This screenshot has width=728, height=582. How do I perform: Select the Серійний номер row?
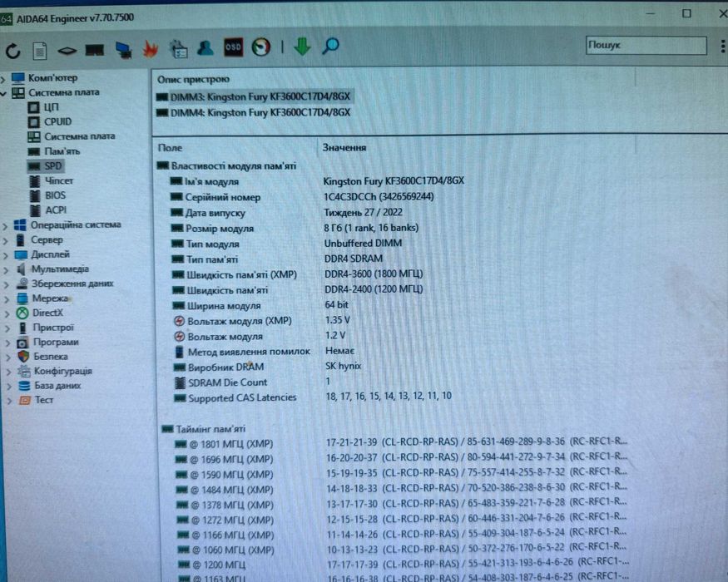302,197
